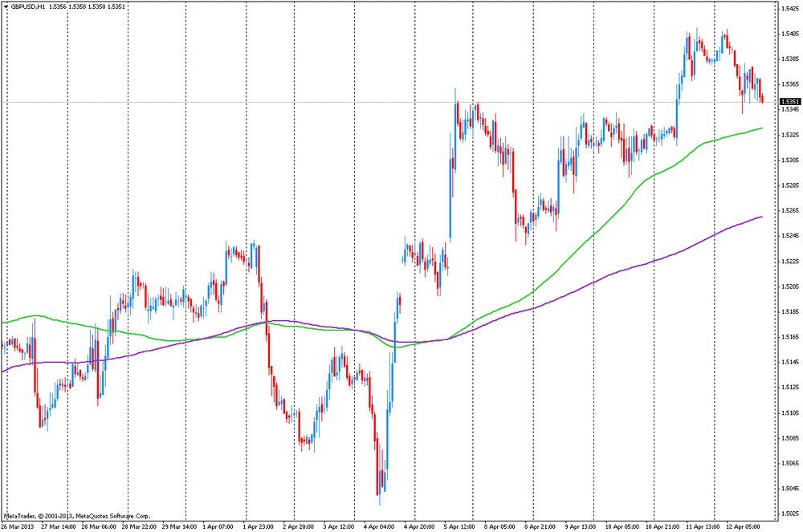Click the 1.5285 price axis label
This screenshot has height=532, width=803.
(x=791, y=185)
